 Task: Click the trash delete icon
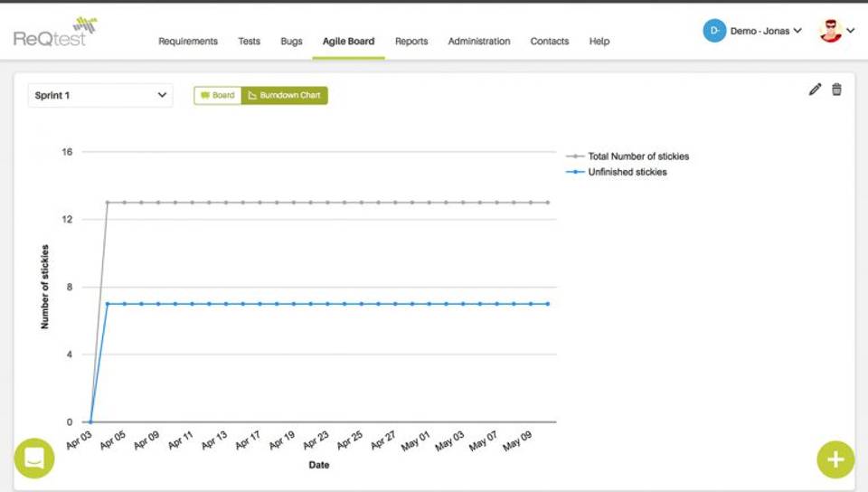(x=836, y=90)
